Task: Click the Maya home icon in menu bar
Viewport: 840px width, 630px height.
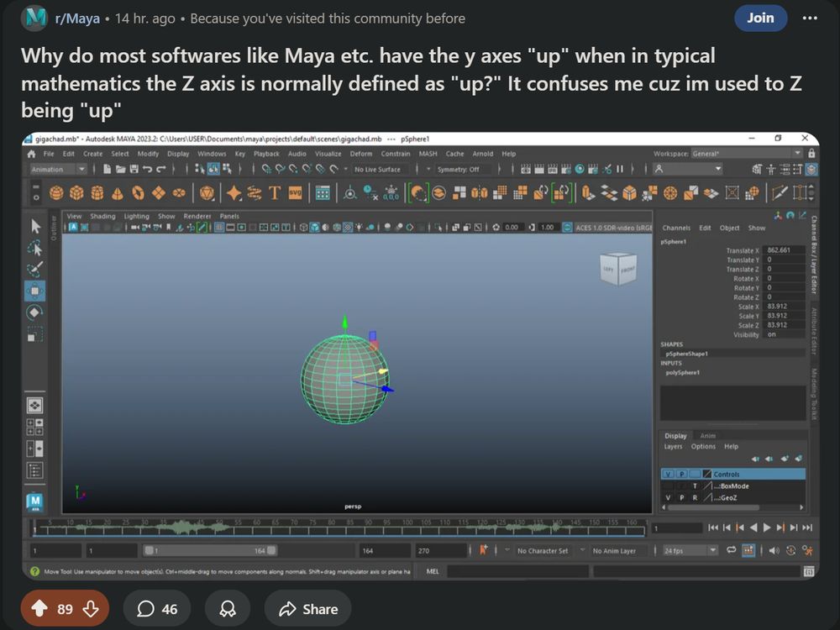Action: pos(32,154)
